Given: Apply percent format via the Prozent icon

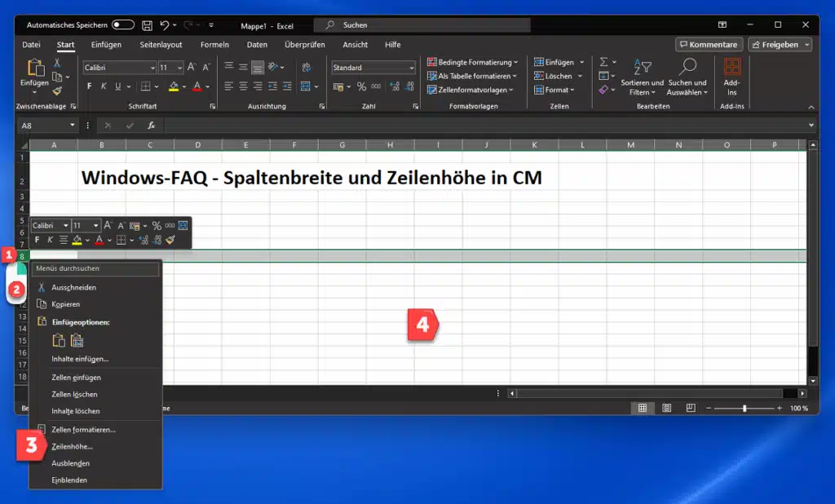Looking at the screenshot, I should point(361,86).
